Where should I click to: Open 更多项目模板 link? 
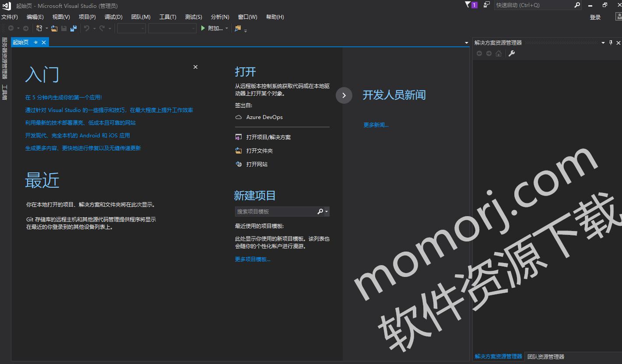pos(253,259)
